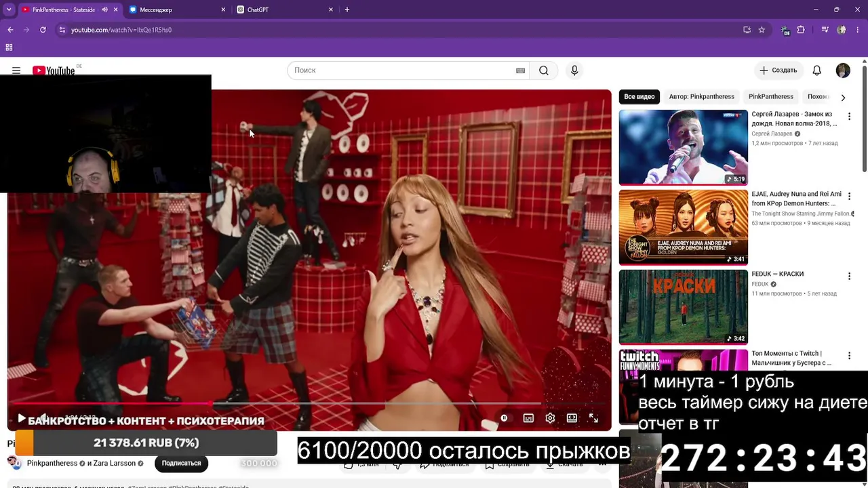The width and height of the screenshot is (868, 488).
Task: Close the ChatGPT tab
Action: tap(331, 9)
